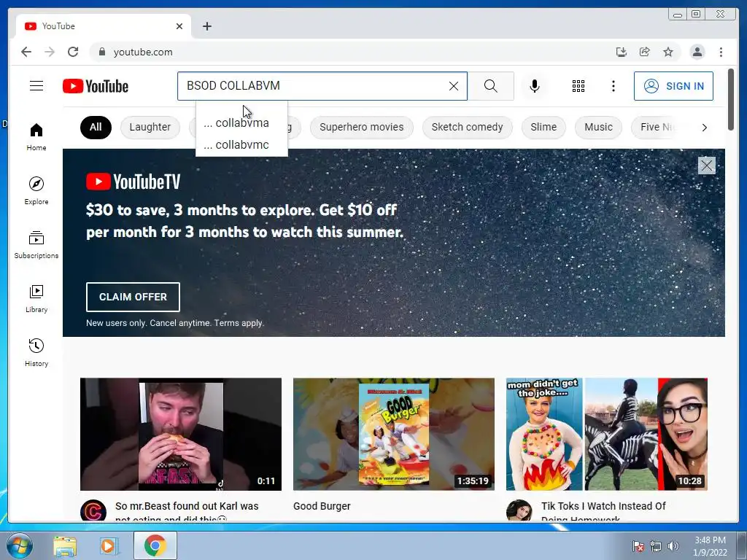This screenshot has width=747, height=560.
Task: Click the YouTube logo
Action: 96,86
